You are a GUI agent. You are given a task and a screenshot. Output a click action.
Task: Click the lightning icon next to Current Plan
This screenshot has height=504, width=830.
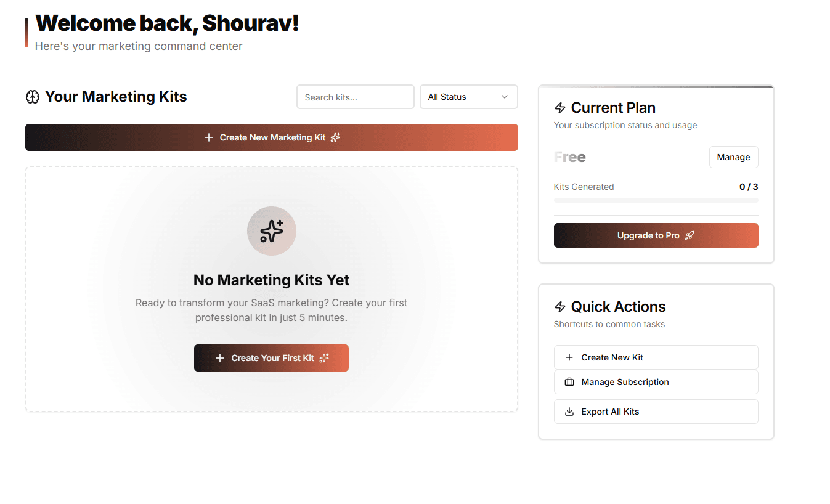(560, 108)
